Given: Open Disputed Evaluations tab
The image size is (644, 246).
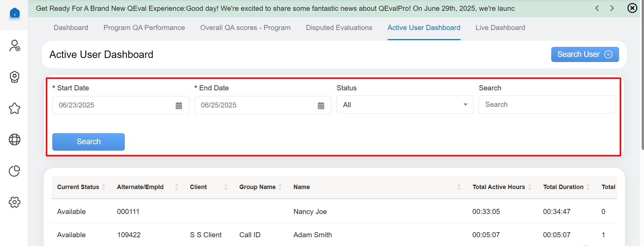Looking at the screenshot, I should pos(339,28).
